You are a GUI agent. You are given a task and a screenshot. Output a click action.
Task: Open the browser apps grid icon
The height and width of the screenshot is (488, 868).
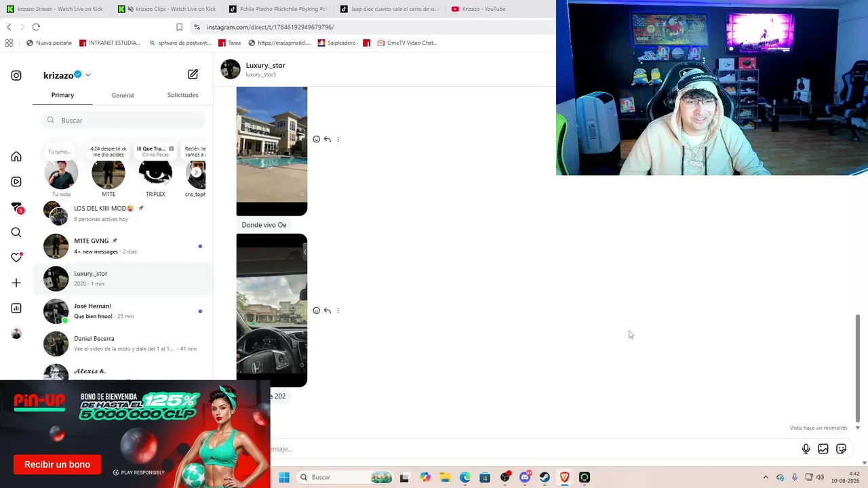(x=9, y=43)
